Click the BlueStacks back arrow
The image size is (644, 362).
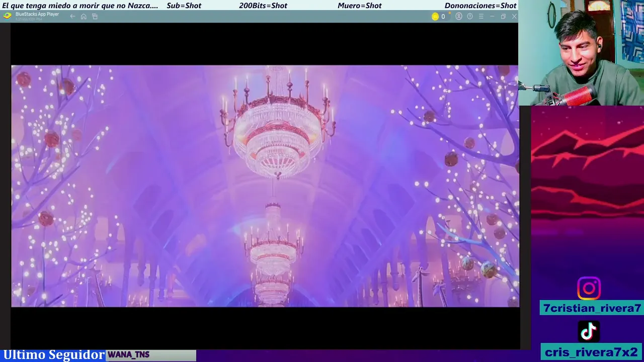click(72, 17)
